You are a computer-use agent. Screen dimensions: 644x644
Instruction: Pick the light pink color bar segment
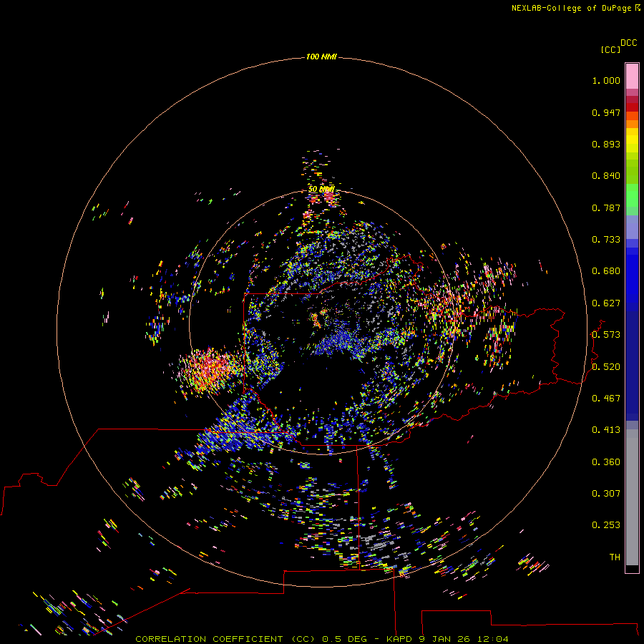tap(632, 76)
